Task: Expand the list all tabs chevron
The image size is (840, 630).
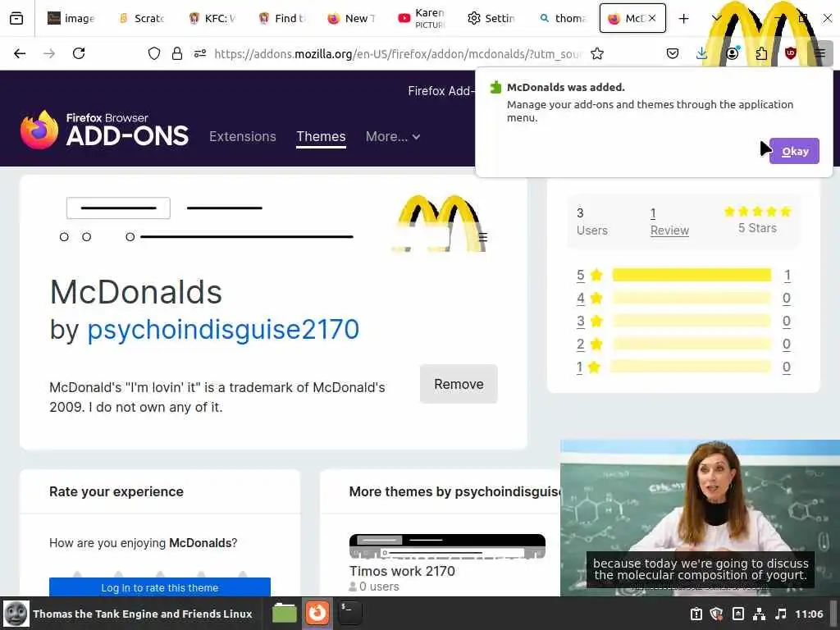Action: [716, 19]
